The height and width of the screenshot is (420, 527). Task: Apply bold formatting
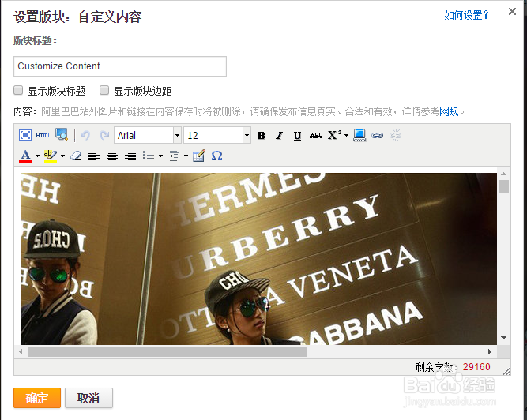click(262, 135)
